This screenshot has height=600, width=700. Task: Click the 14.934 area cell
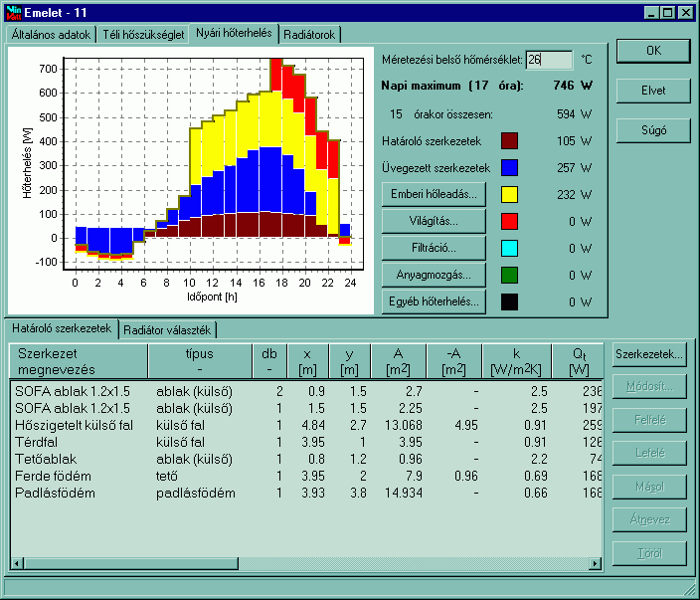click(404, 494)
